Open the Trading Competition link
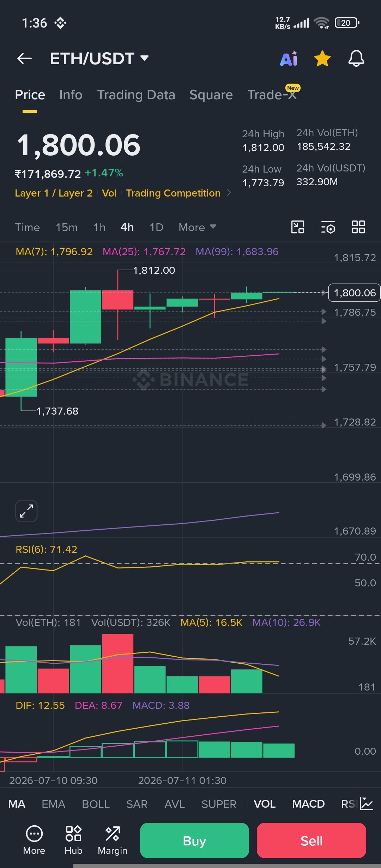 (x=173, y=193)
